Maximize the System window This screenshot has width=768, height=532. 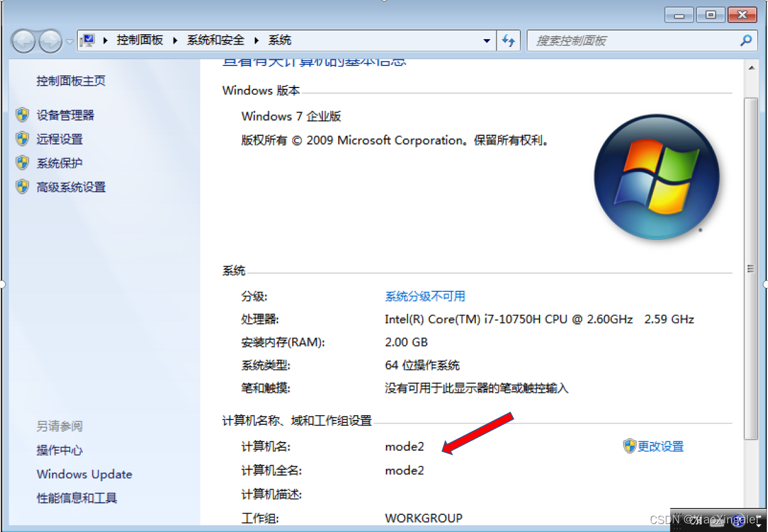pos(711,15)
